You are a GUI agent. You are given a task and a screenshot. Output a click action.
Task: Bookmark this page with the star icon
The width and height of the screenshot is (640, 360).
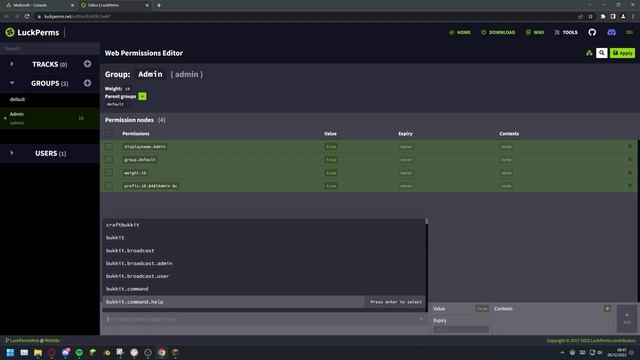(x=591, y=16)
